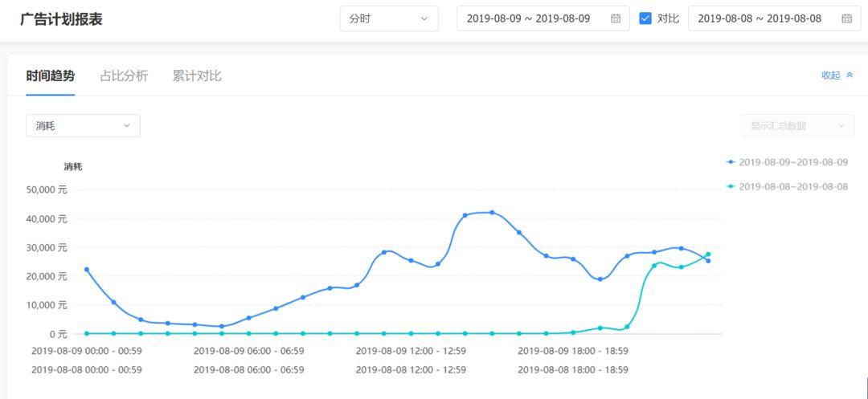Click x-axis label 2019-08-09 00:00 - 00:59
Viewport: 868px width, 399px height.
click(86, 351)
